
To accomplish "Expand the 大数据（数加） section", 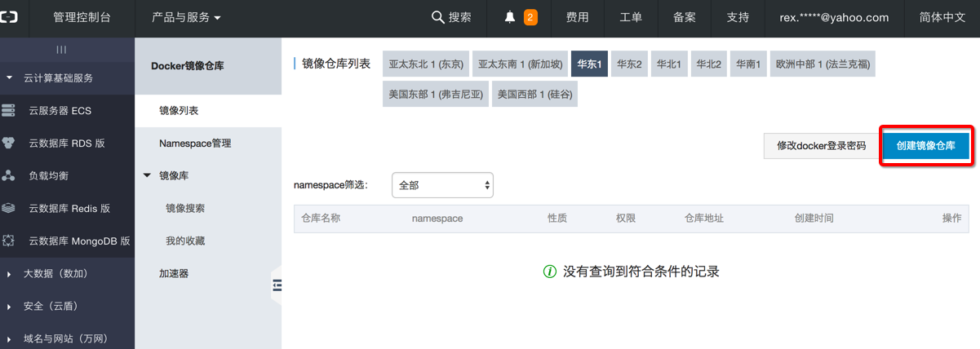I will pos(9,274).
